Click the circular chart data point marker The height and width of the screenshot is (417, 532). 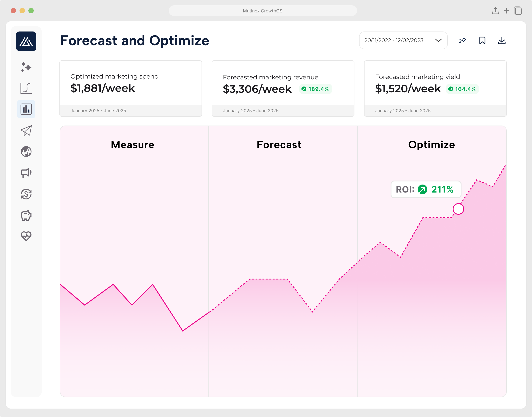click(458, 209)
